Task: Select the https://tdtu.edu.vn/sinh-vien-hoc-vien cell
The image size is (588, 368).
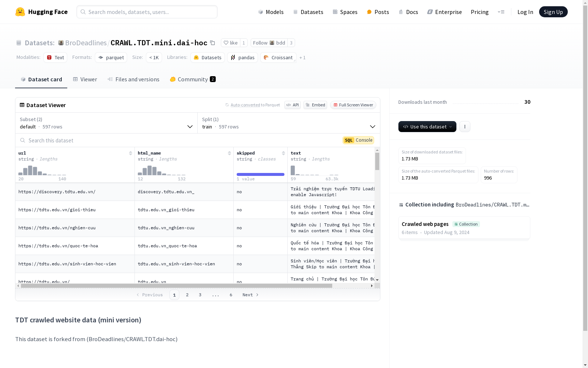Action: pyautogui.click(x=75, y=264)
